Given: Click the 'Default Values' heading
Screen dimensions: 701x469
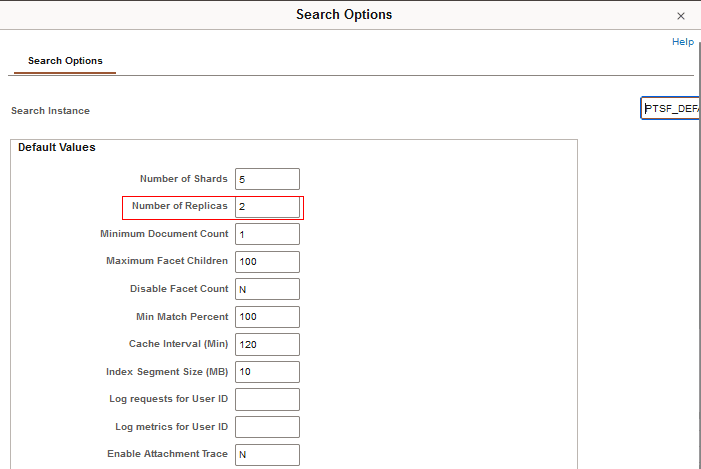Looking at the screenshot, I should [x=57, y=148].
